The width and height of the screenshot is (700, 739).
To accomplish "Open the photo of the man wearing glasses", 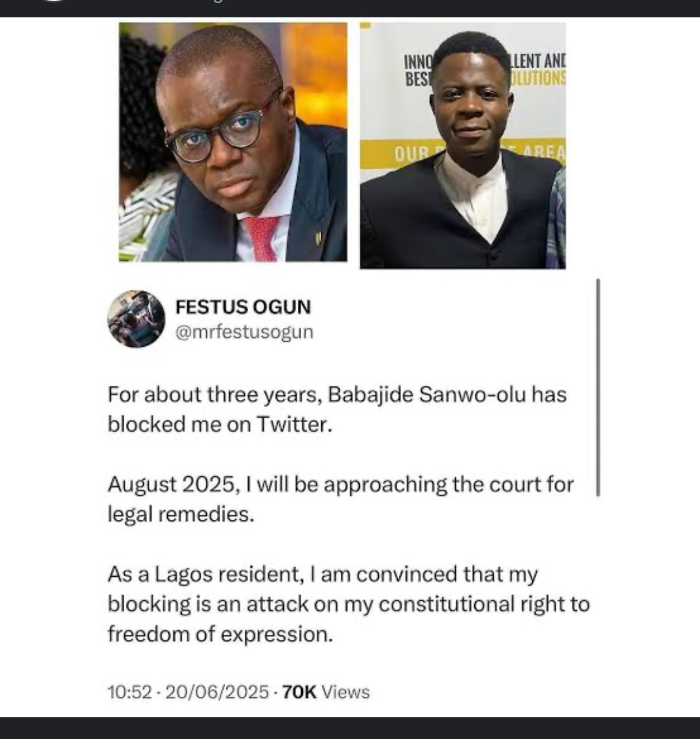I will click(233, 142).
